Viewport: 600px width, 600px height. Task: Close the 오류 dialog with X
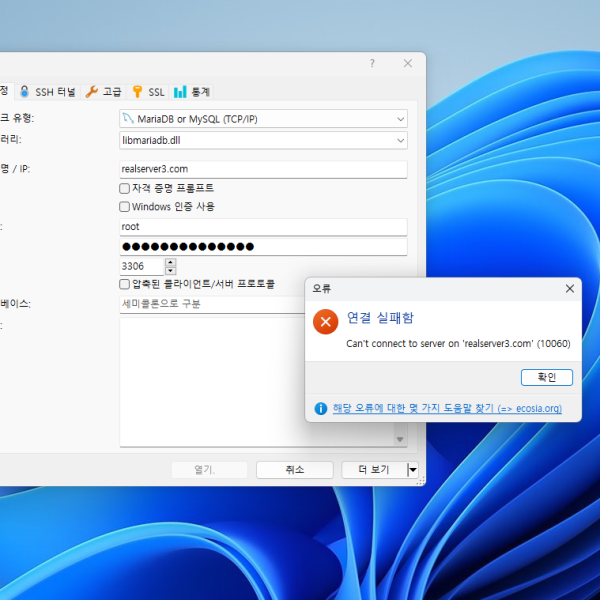pyautogui.click(x=570, y=289)
